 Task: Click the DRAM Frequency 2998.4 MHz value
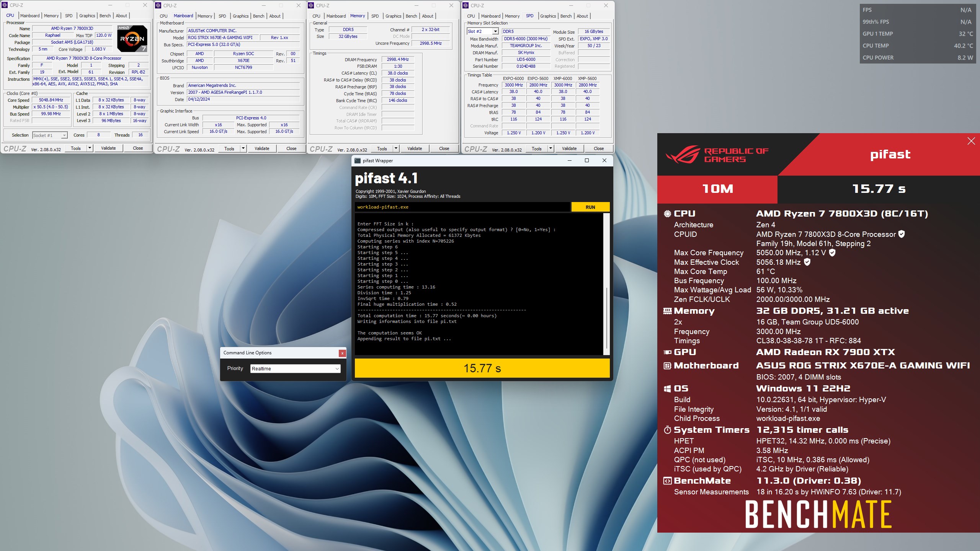tap(398, 59)
